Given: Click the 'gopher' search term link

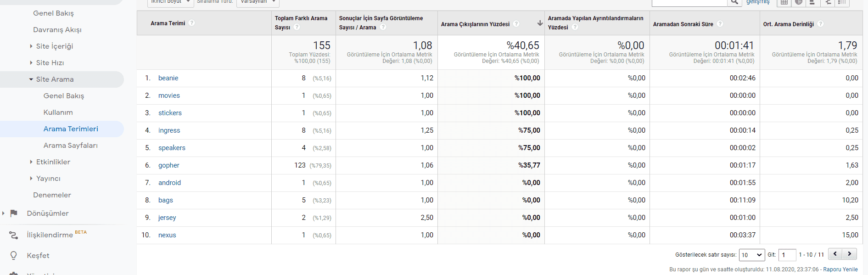Looking at the screenshot, I should pos(168,165).
